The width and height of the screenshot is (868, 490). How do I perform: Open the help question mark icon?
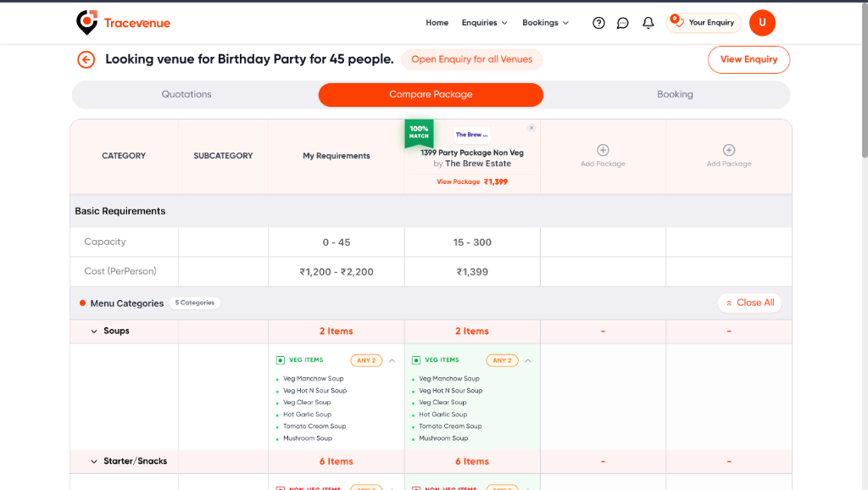pos(598,23)
